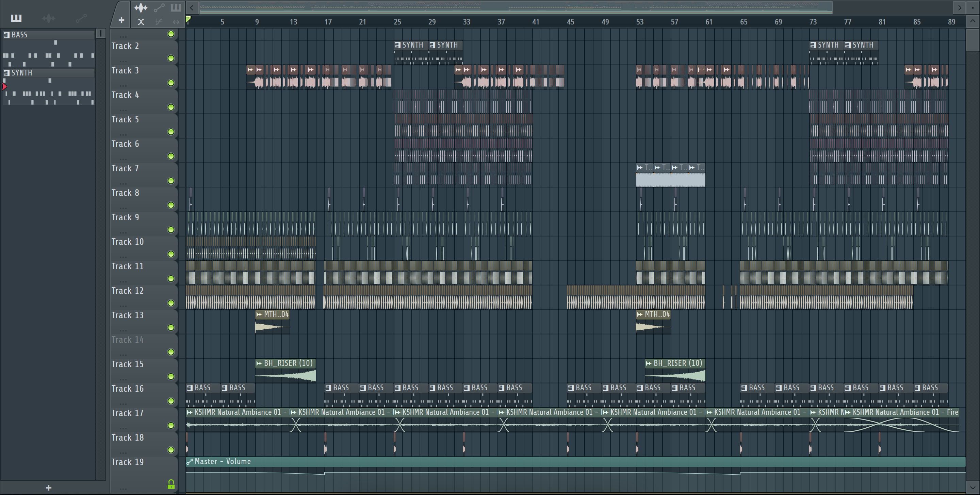Mute Track 17 with its green LED
Viewport: 980px width, 495px height.
point(171,425)
